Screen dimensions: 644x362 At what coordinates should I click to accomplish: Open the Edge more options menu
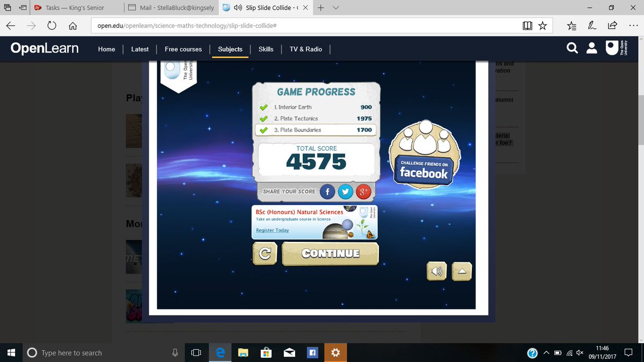(x=633, y=26)
